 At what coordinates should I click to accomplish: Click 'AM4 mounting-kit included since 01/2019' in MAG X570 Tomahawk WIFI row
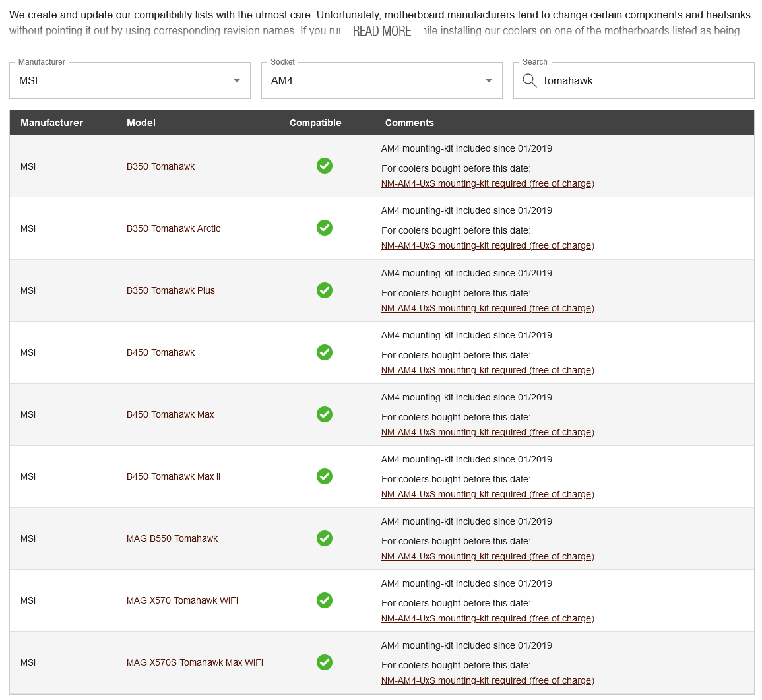pyautogui.click(x=466, y=583)
